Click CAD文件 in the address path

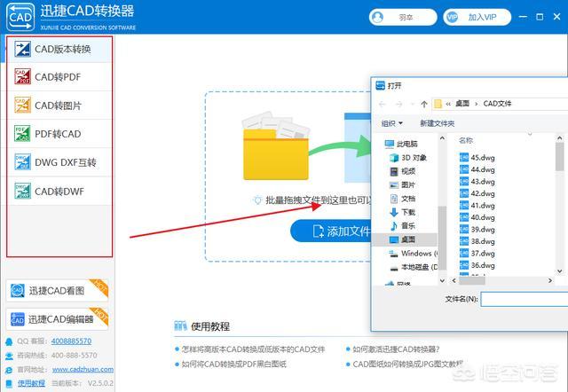497,104
